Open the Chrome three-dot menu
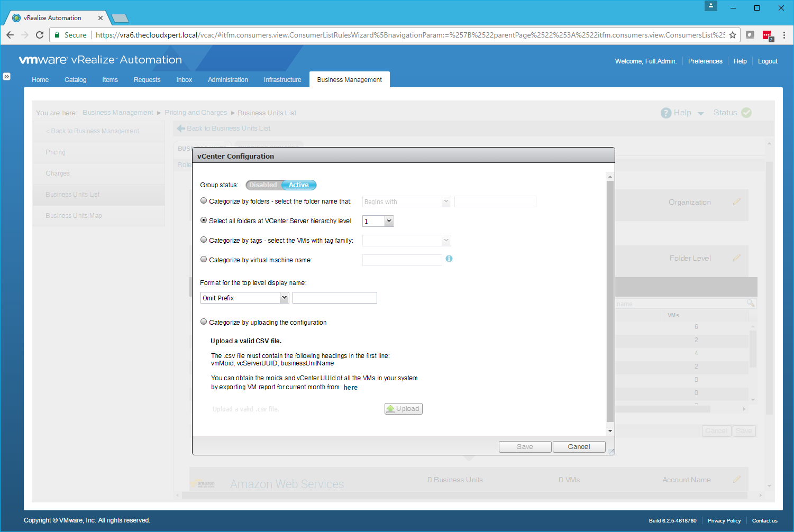 tap(784, 35)
